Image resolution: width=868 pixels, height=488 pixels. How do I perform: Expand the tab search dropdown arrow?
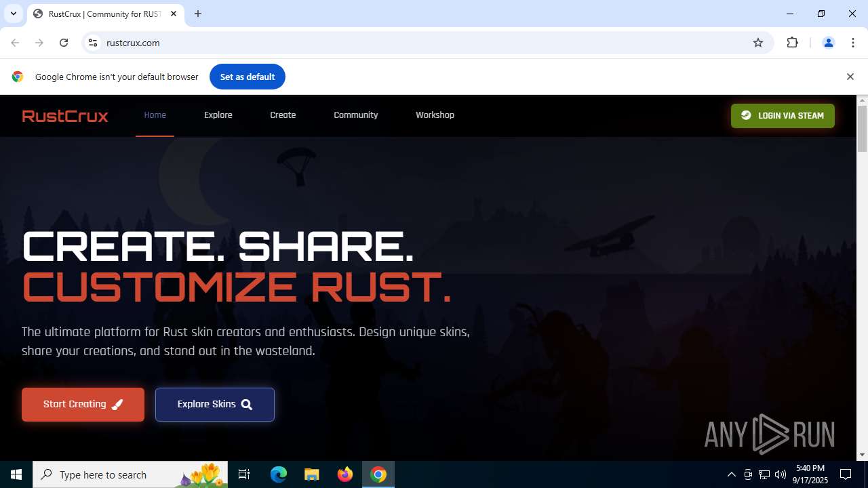click(13, 14)
